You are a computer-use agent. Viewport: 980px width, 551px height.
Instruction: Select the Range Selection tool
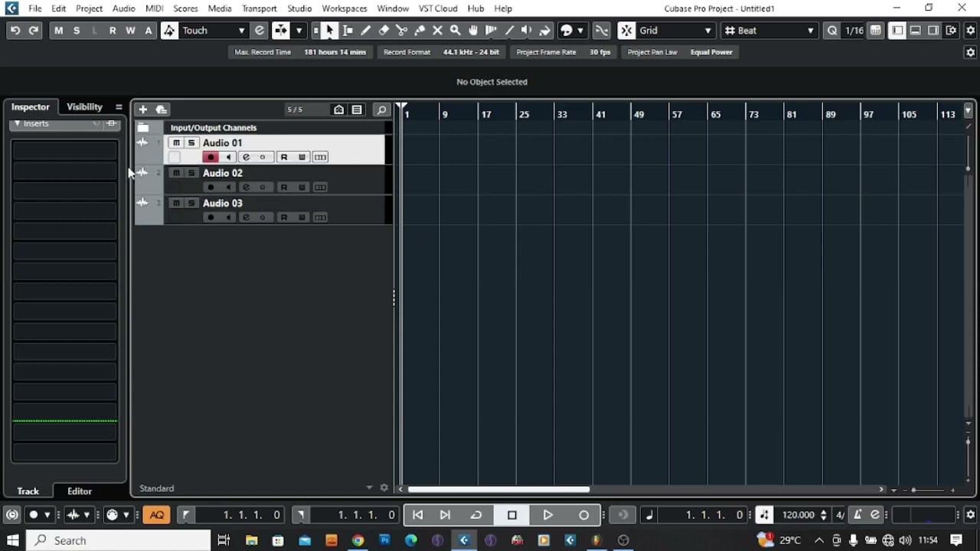point(348,31)
